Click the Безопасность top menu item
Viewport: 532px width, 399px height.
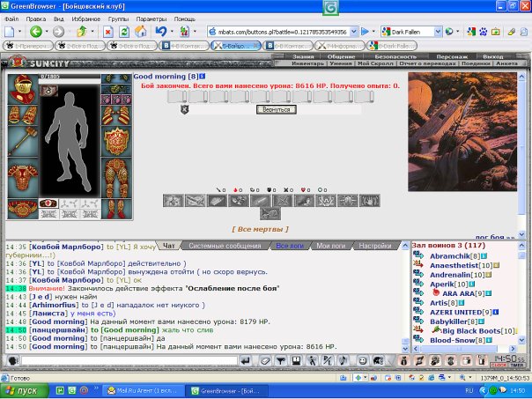[x=395, y=56]
